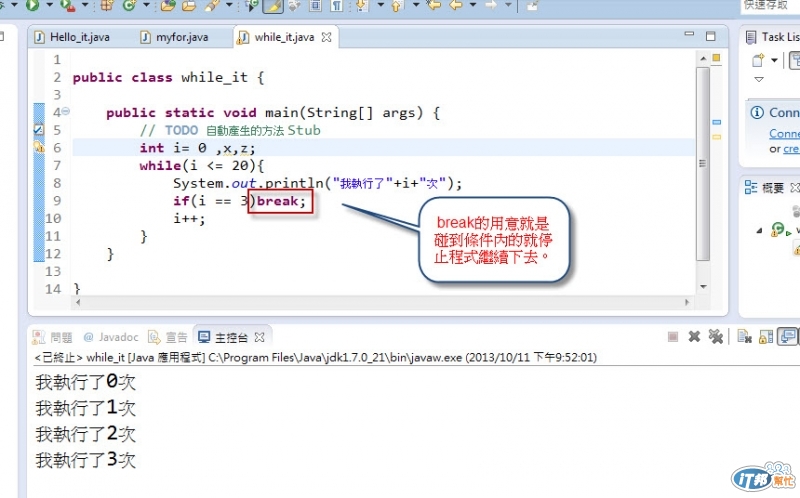Viewport: 800px width, 498px height.
Task: Switch to the Hello_it.java editor tab
Action: click(72, 37)
